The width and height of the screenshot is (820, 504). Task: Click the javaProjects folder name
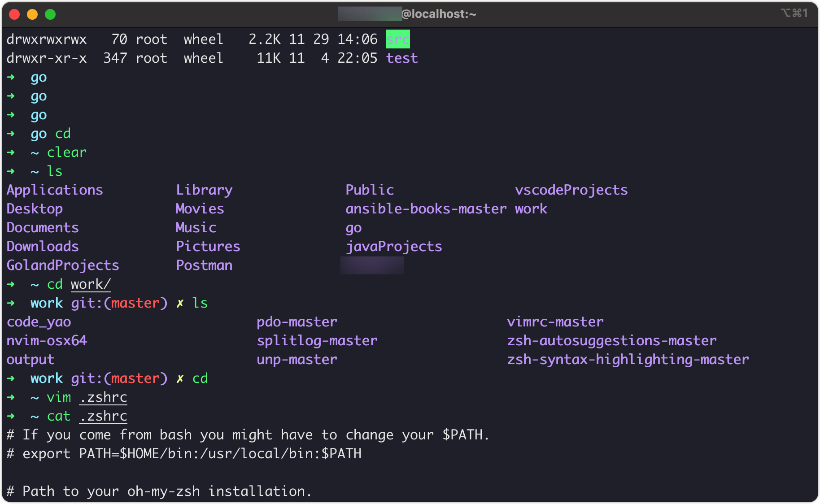tap(393, 246)
